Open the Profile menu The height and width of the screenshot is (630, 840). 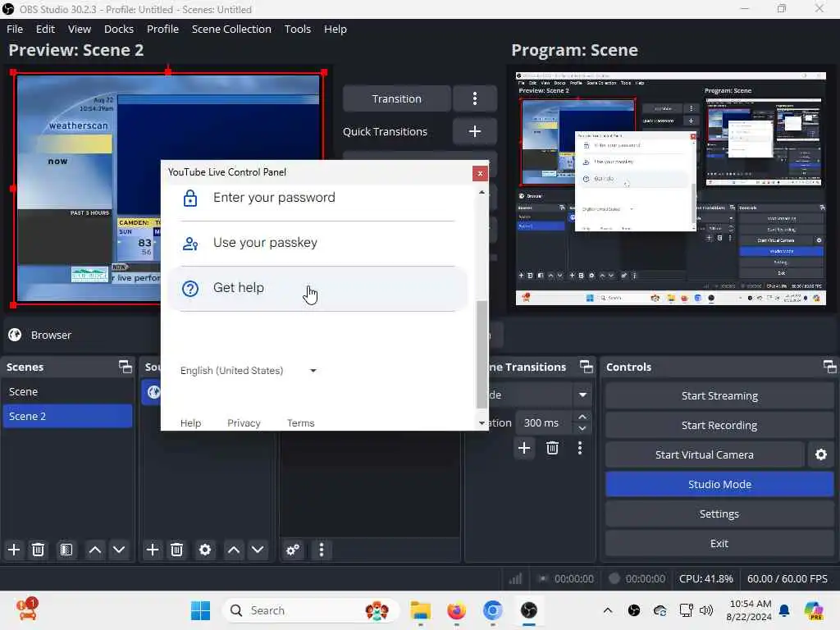click(x=163, y=29)
